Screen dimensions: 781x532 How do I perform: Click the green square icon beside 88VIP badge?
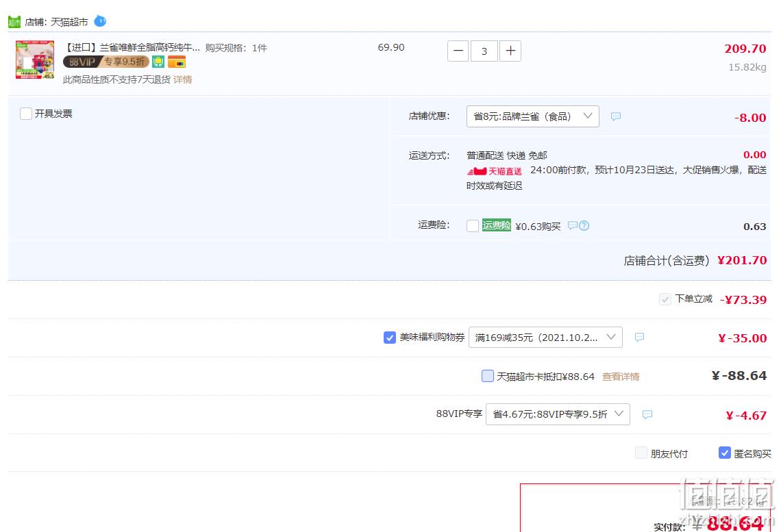click(158, 62)
